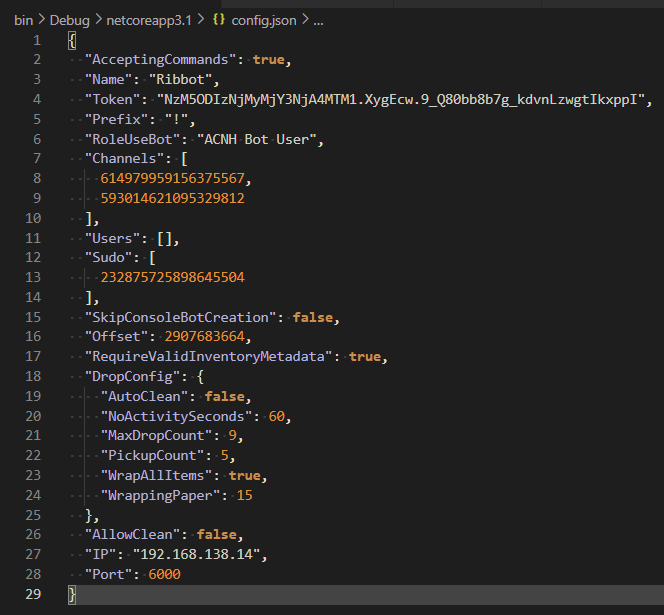Click line number 18 in gutter

[33, 377]
